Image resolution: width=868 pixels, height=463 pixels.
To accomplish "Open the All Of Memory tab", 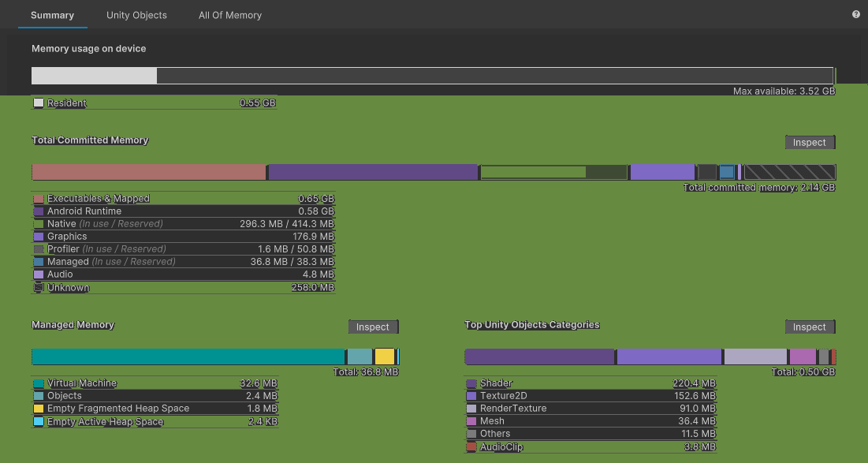I will click(229, 14).
